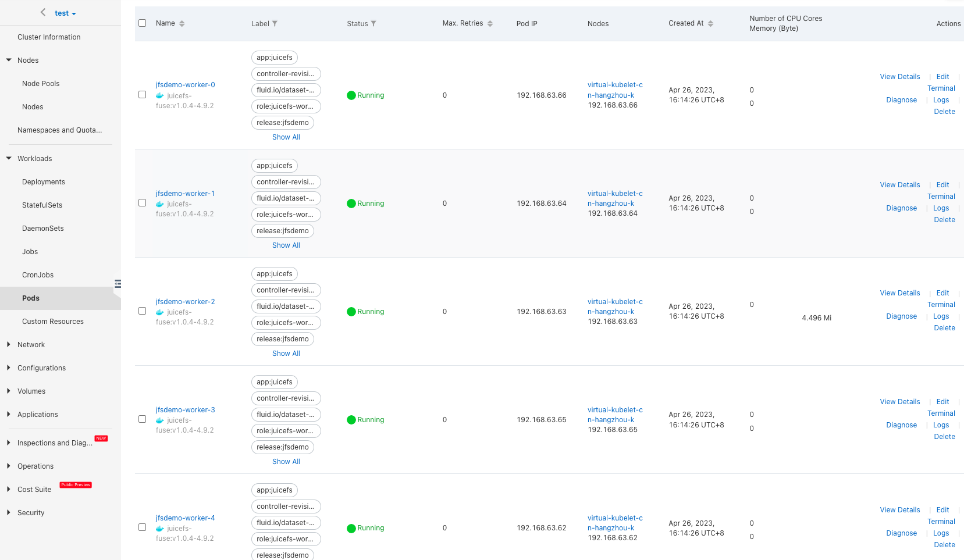Screen dimensions: 964x560
Task: Tick the checkbox for jfsdemo-worker-2
Action: pos(142,311)
